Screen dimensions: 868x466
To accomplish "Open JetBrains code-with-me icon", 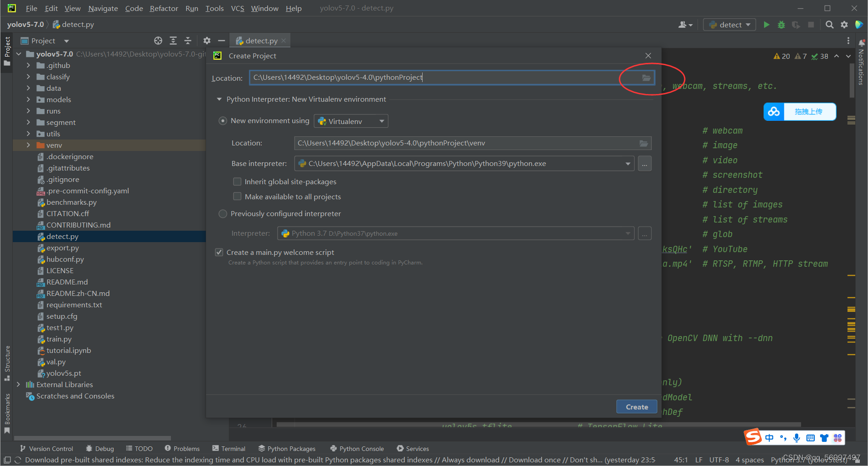I will coord(859,25).
